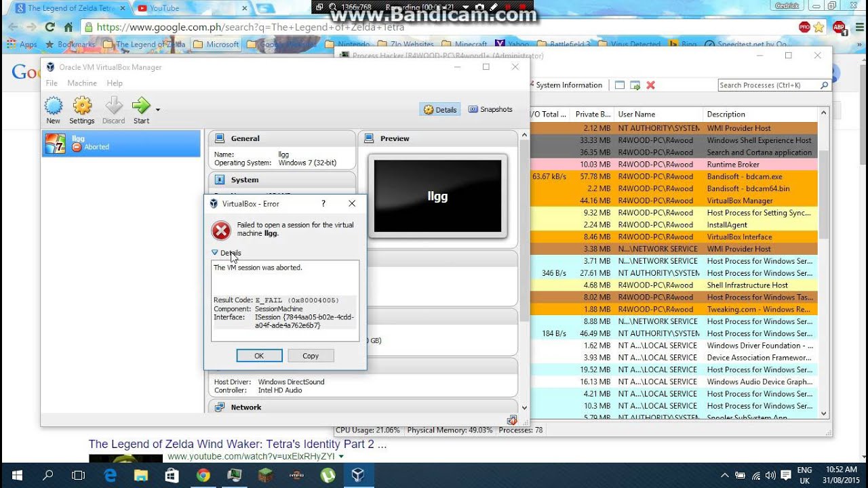Click the Network section header
868x488 pixels.
[363, 407]
